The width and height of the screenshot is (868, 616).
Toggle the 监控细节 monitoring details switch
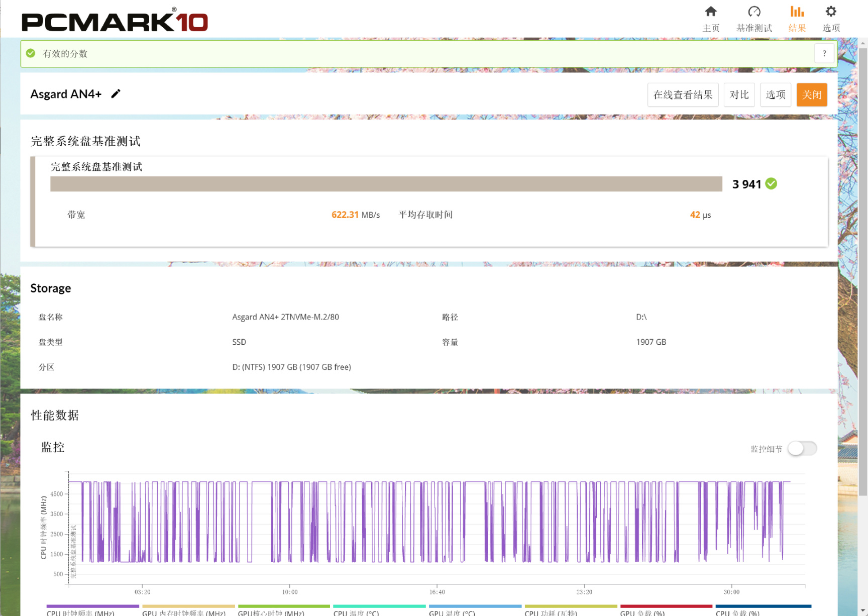click(x=802, y=449)
